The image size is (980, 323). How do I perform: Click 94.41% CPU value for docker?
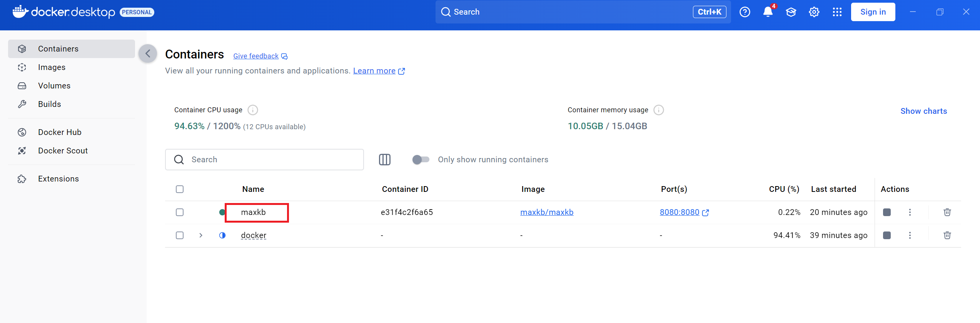[787, 235]
